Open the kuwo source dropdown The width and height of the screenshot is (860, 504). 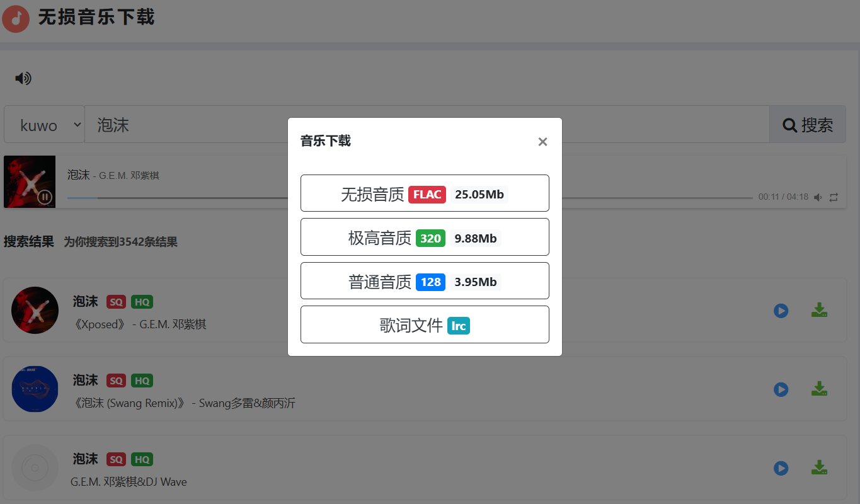coord(45,125)
